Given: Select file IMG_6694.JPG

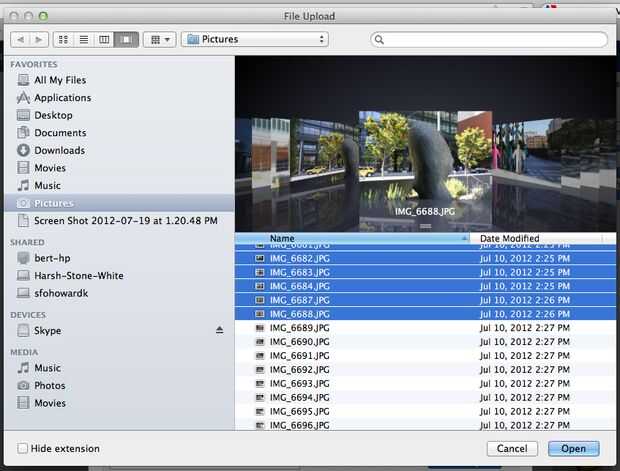Looking at the screenshot, I should (x=425, y=397).
